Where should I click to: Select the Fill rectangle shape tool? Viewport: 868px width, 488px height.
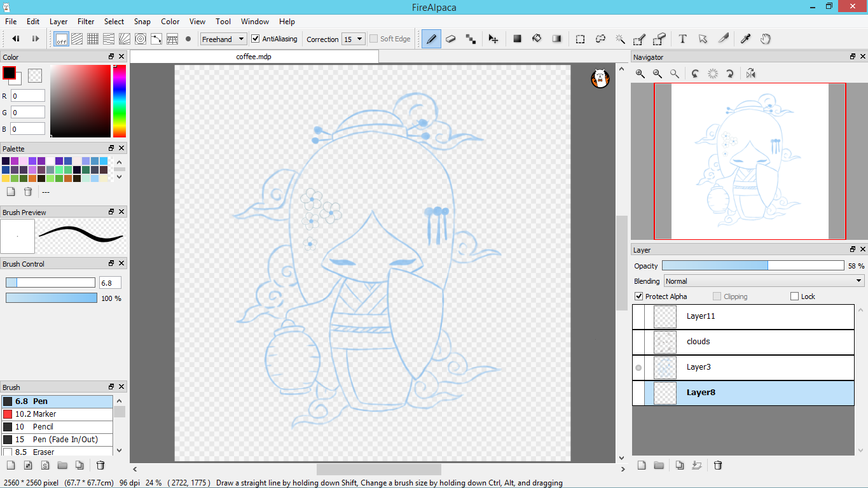517,39
